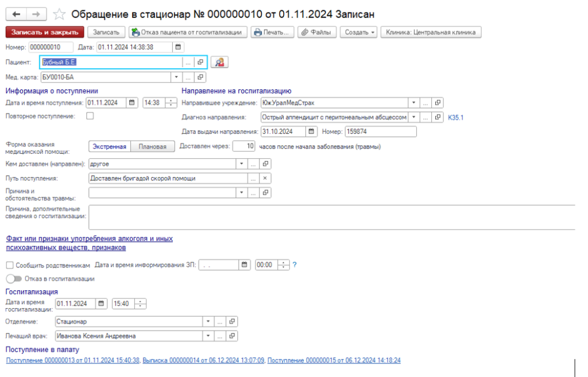Viewport: 588px width, 377px height.
Task: Expand the 'Направившее учреждение' dropdown
Action: [x=413, y=103]
